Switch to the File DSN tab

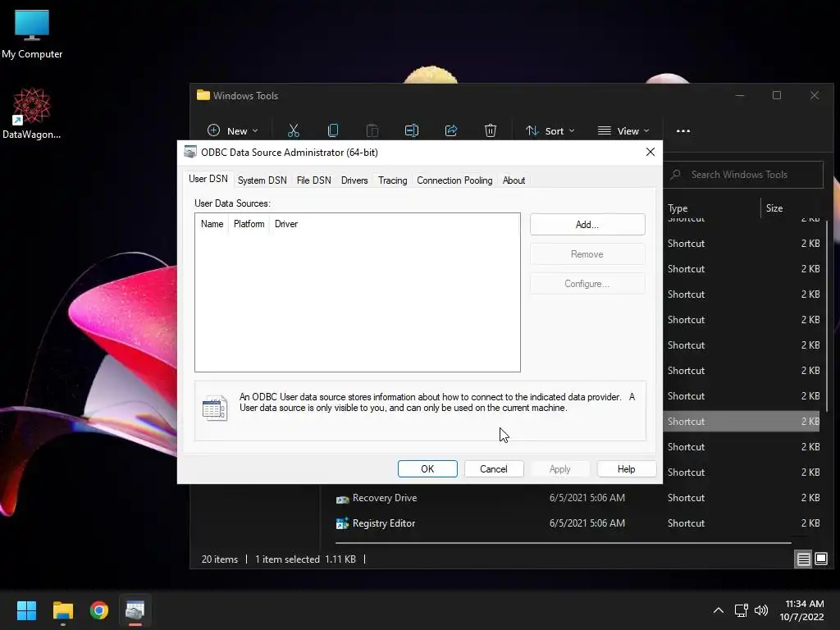(x=314, y=180)
